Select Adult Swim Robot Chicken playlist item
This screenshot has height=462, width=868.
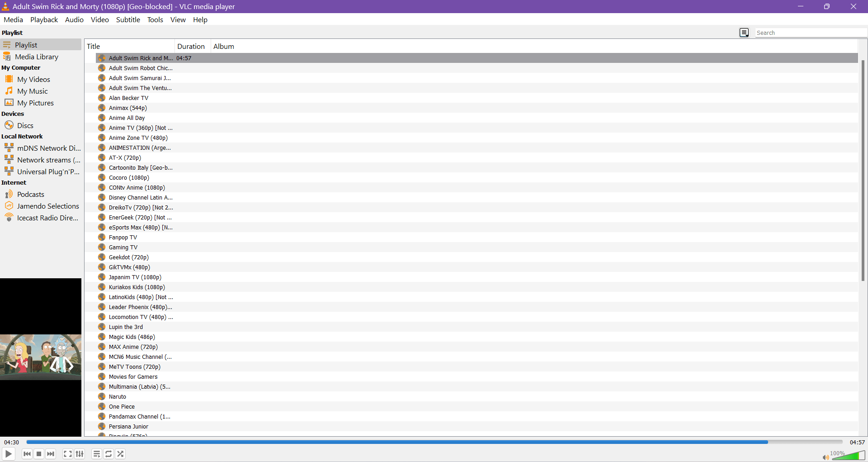[477, 68]
